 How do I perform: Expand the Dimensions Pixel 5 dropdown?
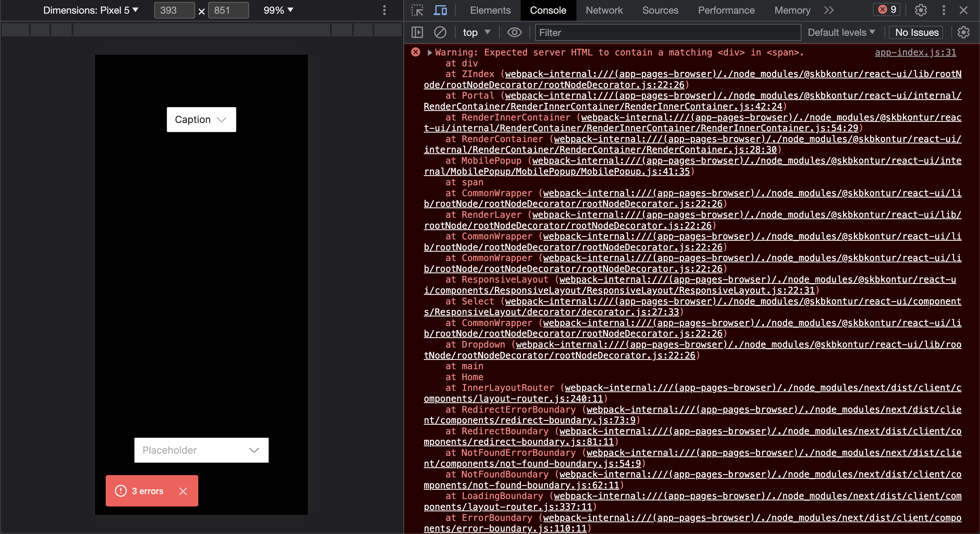pos(91,10)
